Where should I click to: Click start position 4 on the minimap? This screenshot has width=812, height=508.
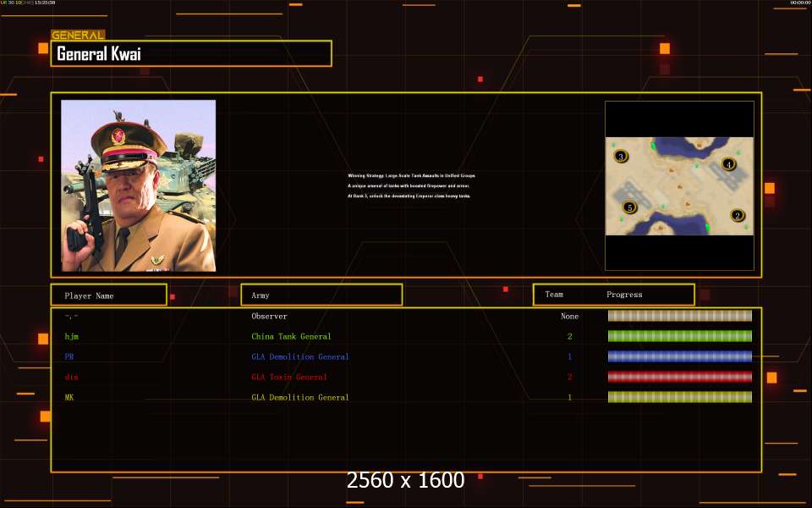pyautogui.click(x=728, y=164)
